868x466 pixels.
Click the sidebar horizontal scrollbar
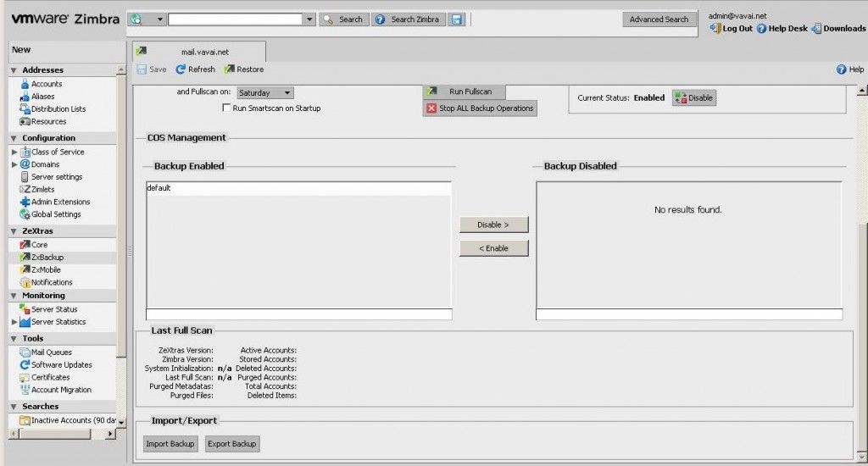54,435
